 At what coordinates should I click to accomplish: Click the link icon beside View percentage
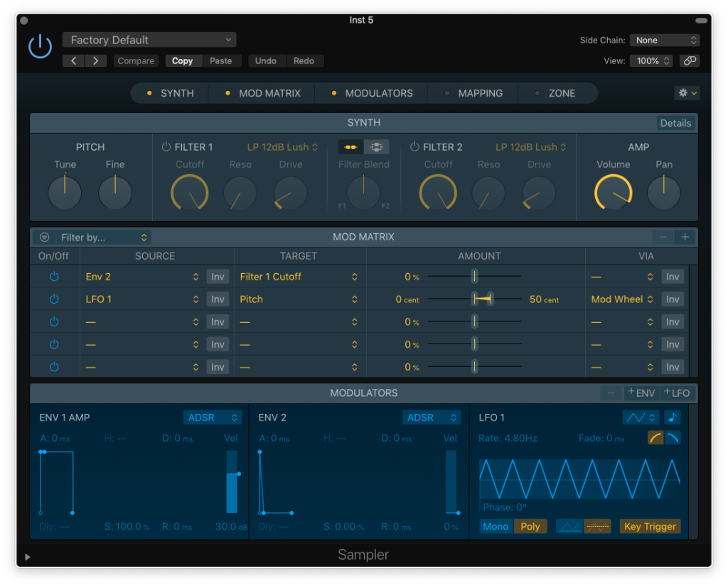pos(689,61)
